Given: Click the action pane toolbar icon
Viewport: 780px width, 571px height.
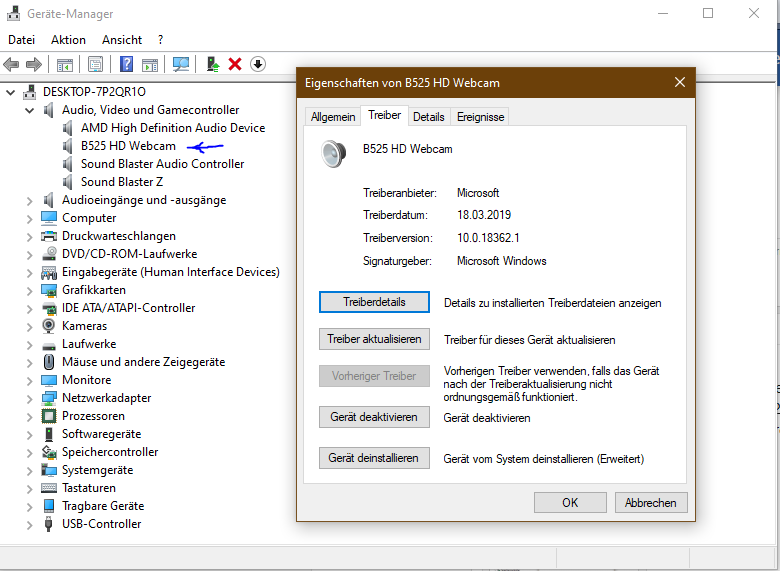Looking at the screenshot, I should [x=150, y=64].
